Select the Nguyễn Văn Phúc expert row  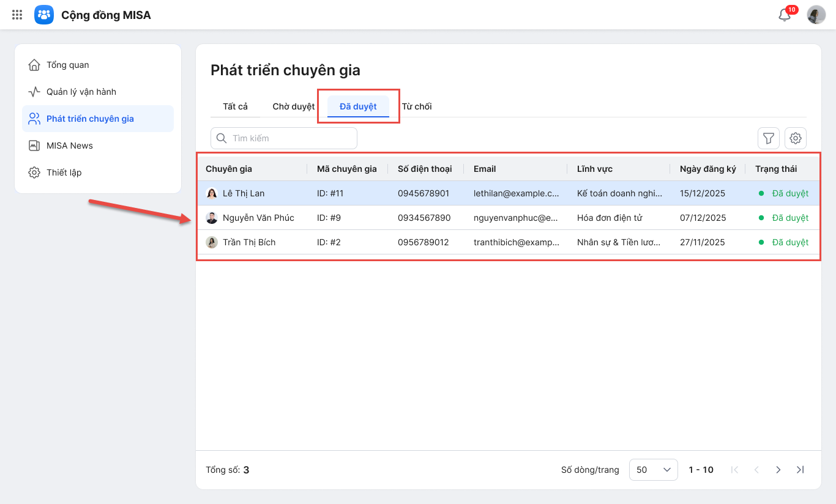(x=258, y=218)
